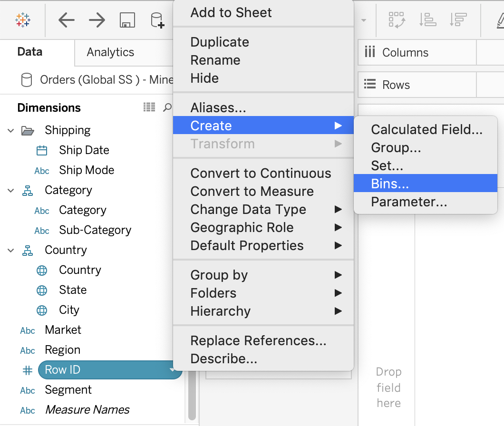Collapse the Shipping folder
This screenshot has height=426, width=504.
[10, 130]
